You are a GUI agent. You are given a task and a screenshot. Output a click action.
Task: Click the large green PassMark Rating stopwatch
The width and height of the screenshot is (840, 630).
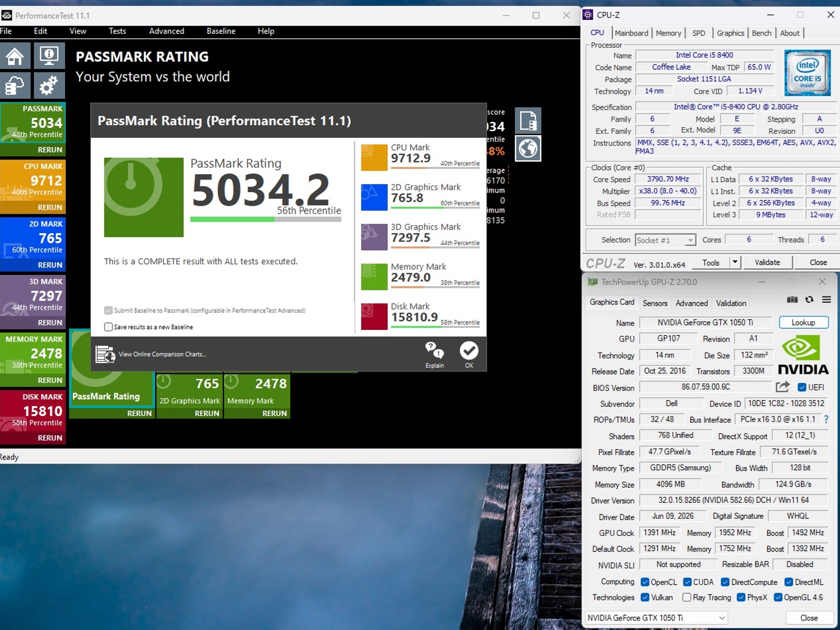(x=144, y=197)
